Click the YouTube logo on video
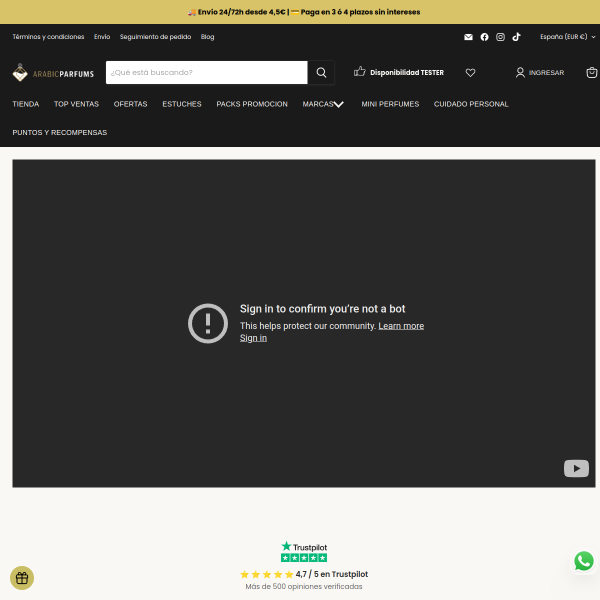The width and height of the screenshot is (600, 600). (576, 468)
